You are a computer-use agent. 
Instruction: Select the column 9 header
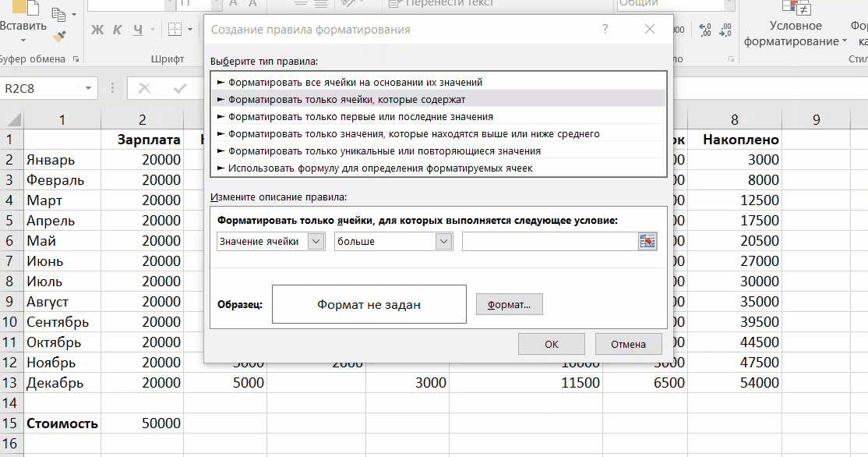pyautogui.click(x=816, y=119)
